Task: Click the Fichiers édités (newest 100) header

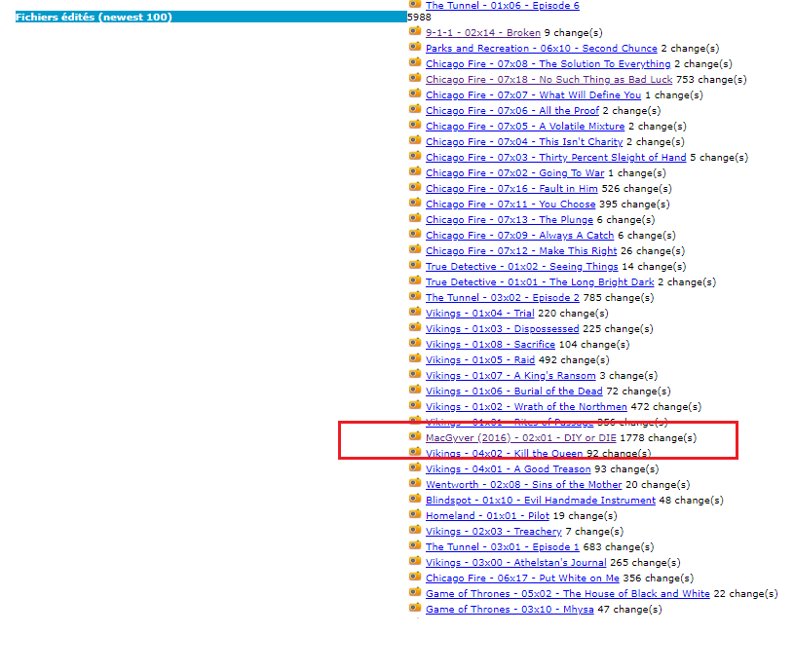Action: coord(94,18)
